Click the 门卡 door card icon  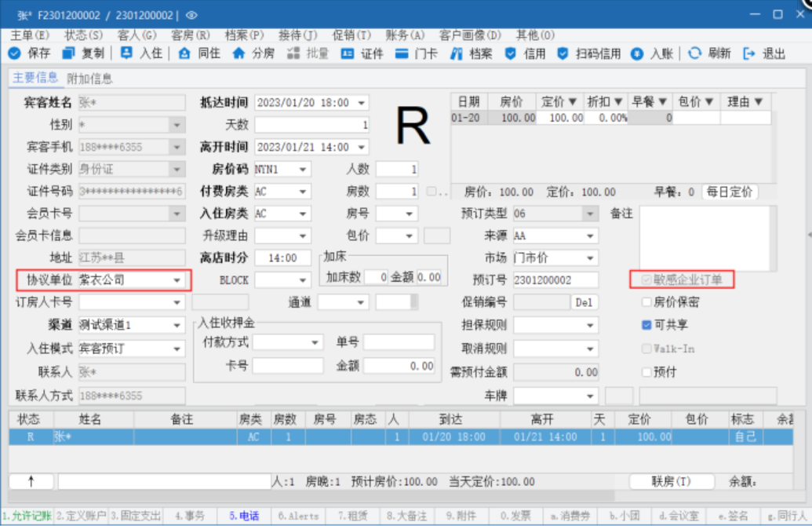(x=402, y=53)
